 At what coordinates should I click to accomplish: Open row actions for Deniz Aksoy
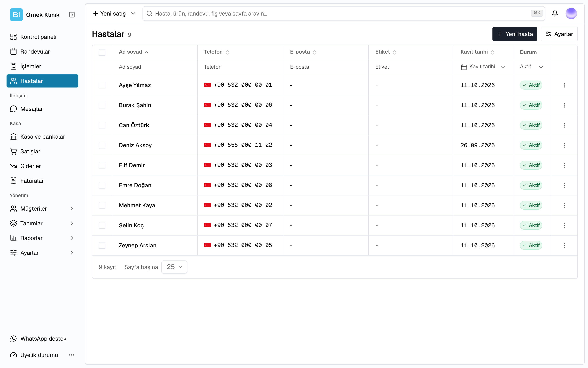pos(564,145)
